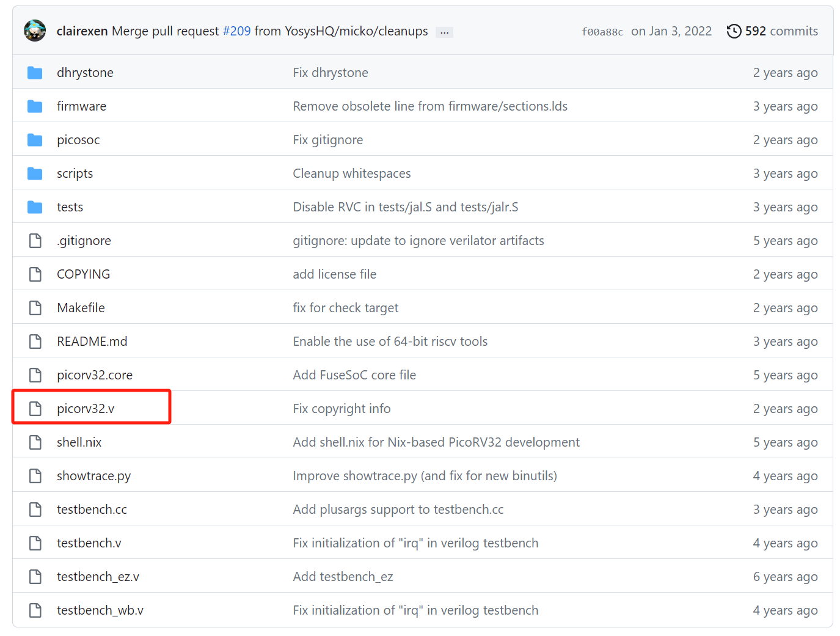Screen dimensions: 840x636
Task: Click the file icon next to README.md
Action: (35, 342)
